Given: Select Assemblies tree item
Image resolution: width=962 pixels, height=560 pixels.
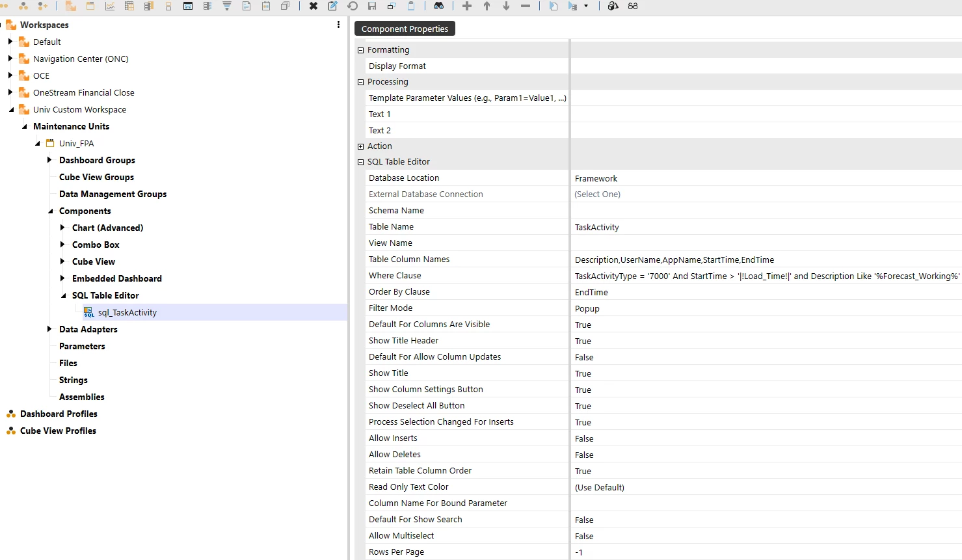Looking at the screenshot, I should click(81, 397).
